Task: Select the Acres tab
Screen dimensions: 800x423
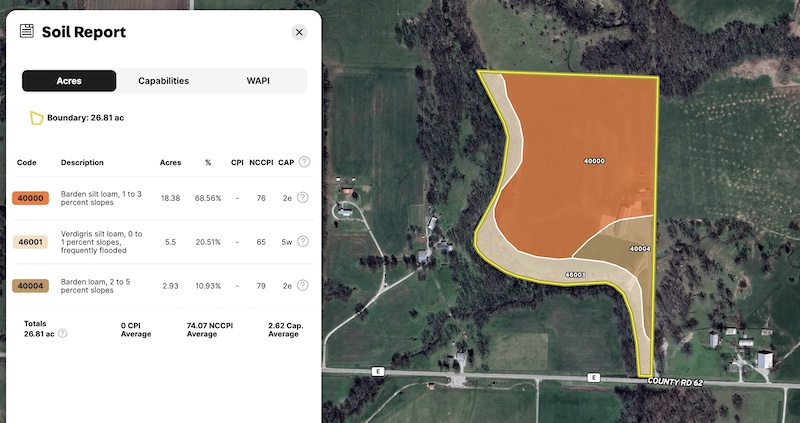Action: coord(69,81)
